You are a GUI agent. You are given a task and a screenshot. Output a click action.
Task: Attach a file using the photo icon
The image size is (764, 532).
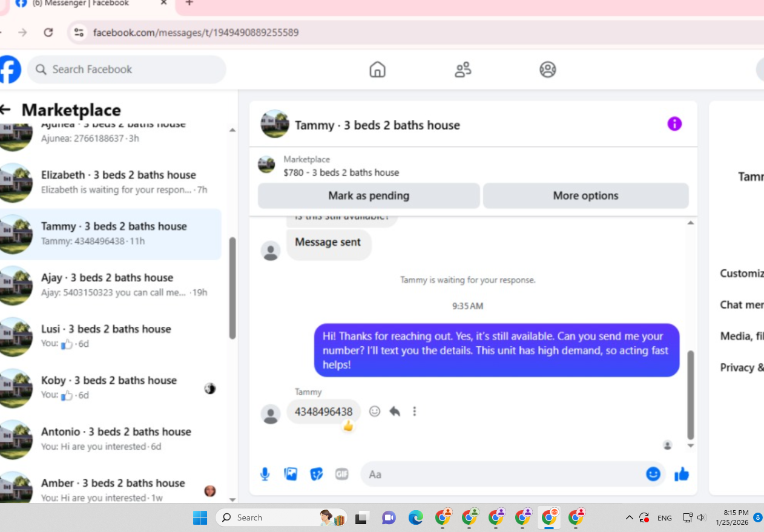click(291, 474)
